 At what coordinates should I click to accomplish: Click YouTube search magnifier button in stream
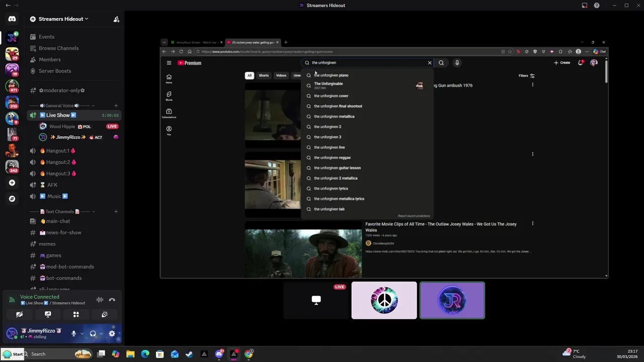click(441, 63)
